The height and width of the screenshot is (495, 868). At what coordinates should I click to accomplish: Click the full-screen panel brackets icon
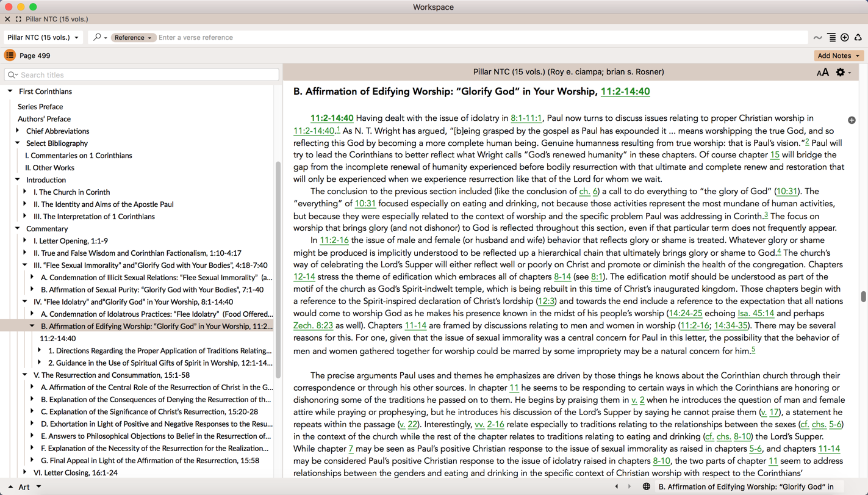[18, 20]
